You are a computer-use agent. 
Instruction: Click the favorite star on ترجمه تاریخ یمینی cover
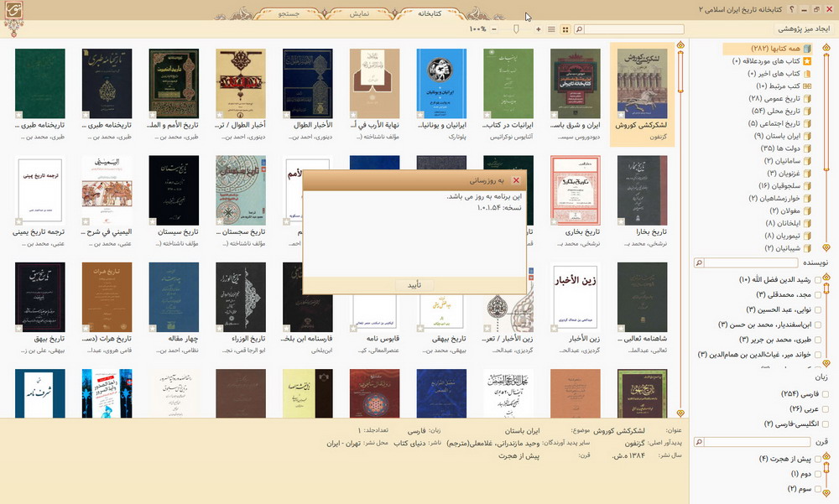tap(18, 221)
